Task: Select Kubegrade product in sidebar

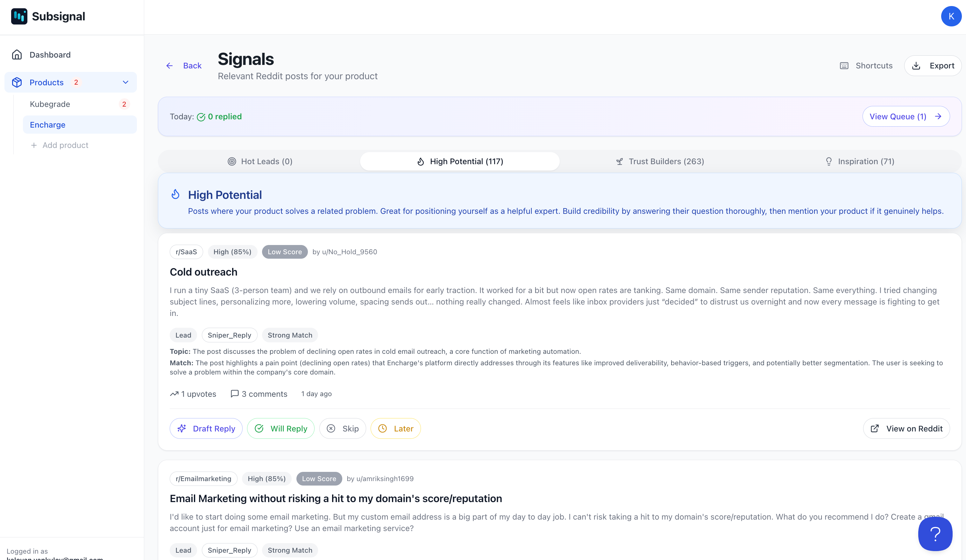Action: point(50,104)
